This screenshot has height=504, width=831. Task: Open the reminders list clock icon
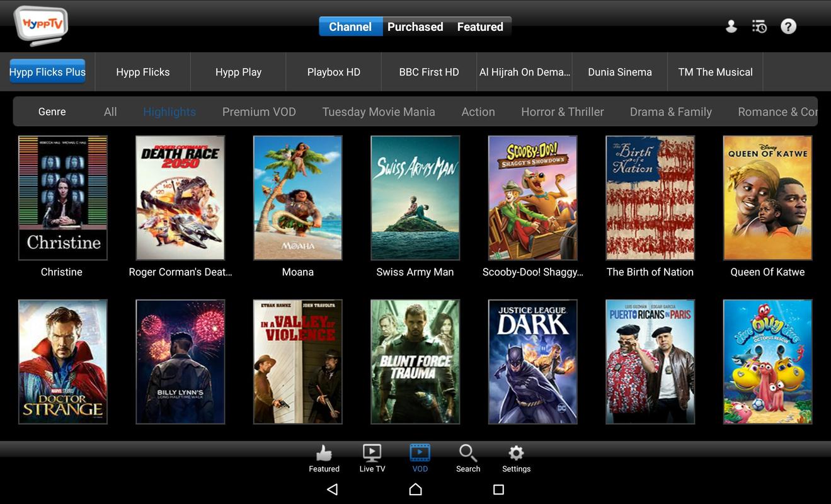759,26
